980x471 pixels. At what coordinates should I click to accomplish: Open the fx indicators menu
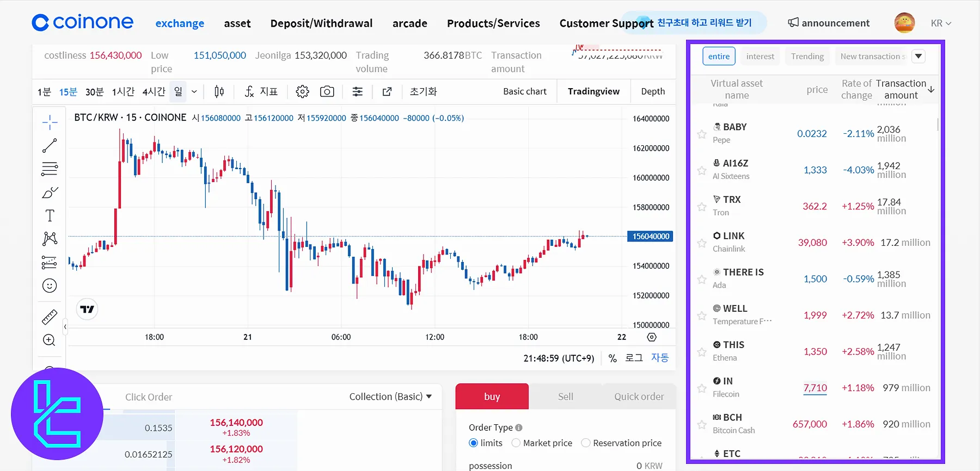(x=261, y=91)
